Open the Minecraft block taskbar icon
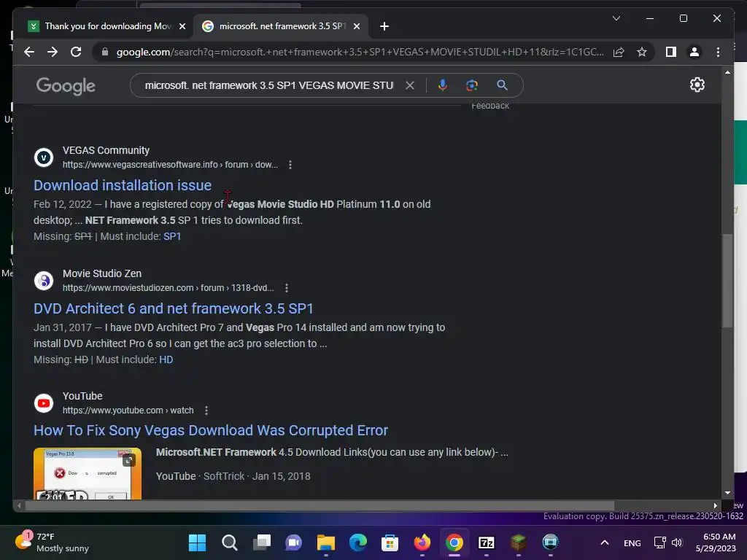This screenshot has height=560, width=747. (519, 542)
